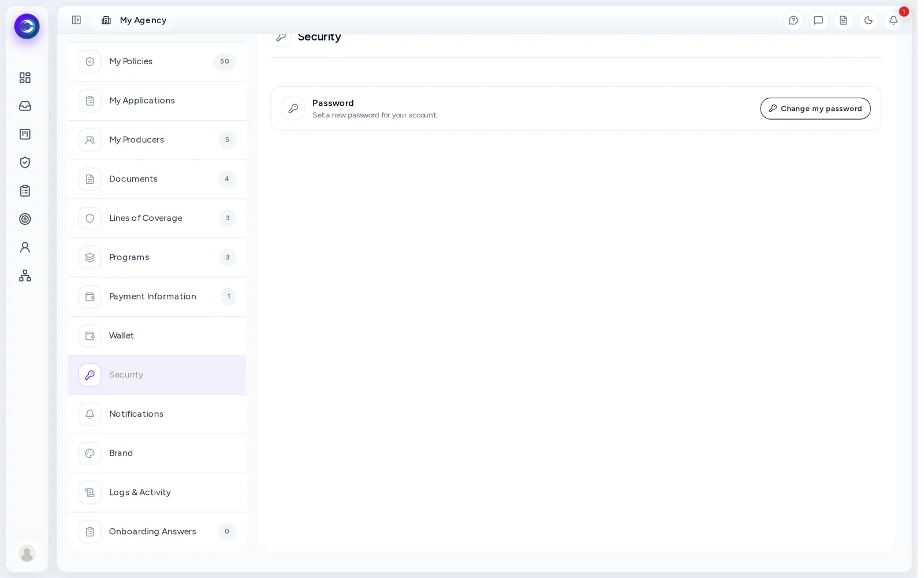Open Wallet menu item
The image size is (924, 578).
point(157,336)
